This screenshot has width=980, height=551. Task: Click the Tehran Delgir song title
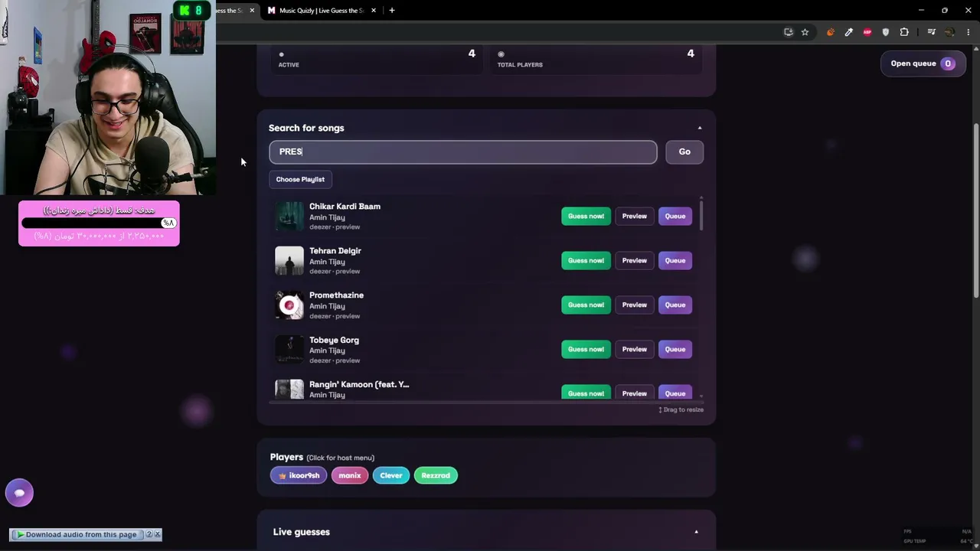click(x=335, y=251)
